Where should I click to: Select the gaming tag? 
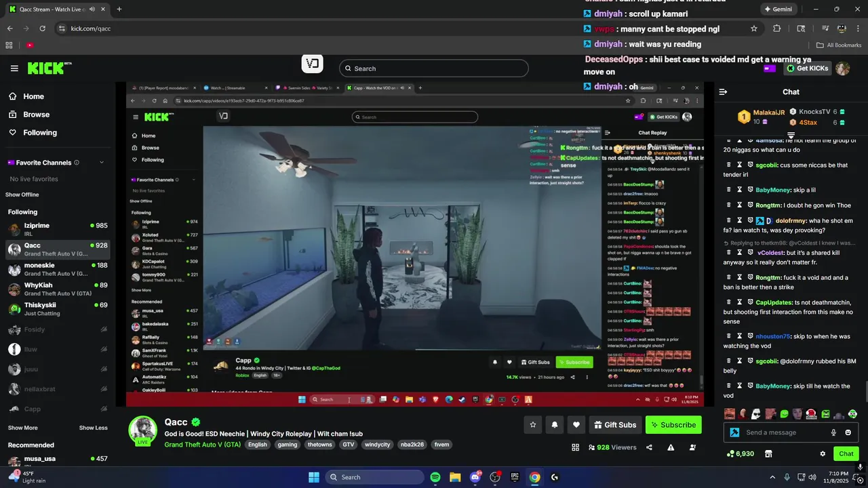pyautogui.click(x=288, y=445)
